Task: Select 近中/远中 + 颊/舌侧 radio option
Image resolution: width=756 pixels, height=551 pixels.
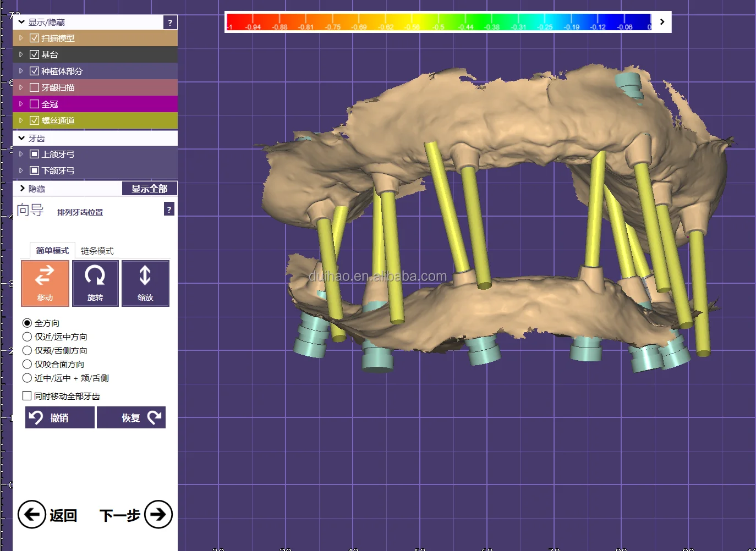Action: (x=27, y=378)
